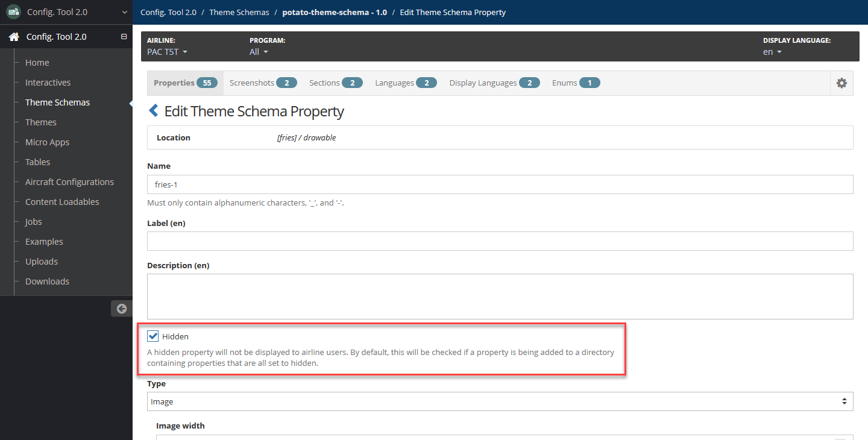This screenshot has height=440, width=868.
Task: Collapse the Config. Tool 2.0 sidebar tree
Action: [124, 37]
